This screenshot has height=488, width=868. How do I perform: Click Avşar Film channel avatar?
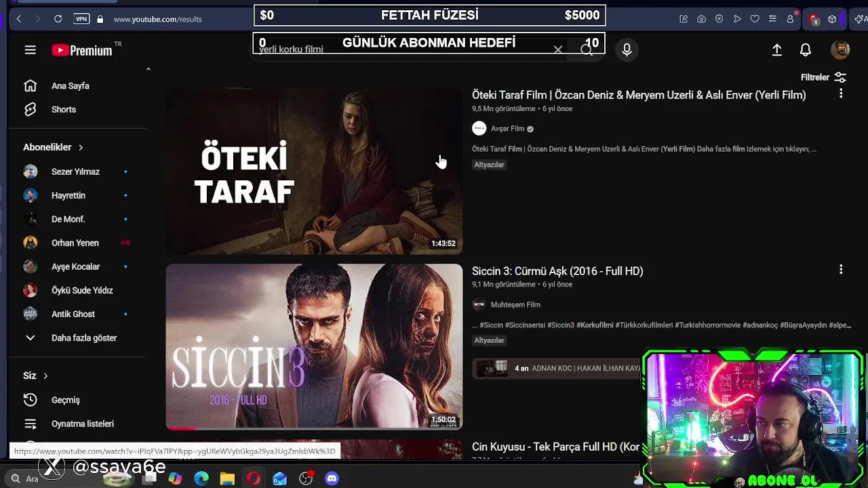pyautogui.click(x=479, y=129)
